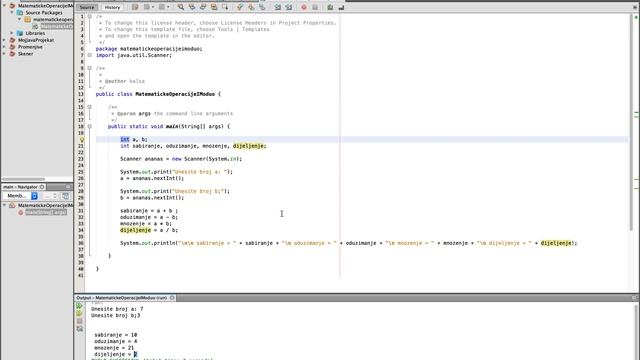Click 'sabiranje = 10' in Output
The width and height of the screenshot is (640, 360).
[116, 335]
